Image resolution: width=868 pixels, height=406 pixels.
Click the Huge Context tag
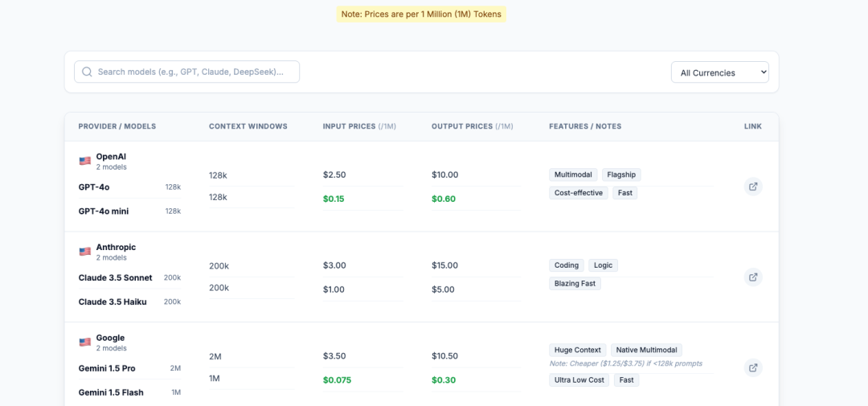click(x=577, y=350)
